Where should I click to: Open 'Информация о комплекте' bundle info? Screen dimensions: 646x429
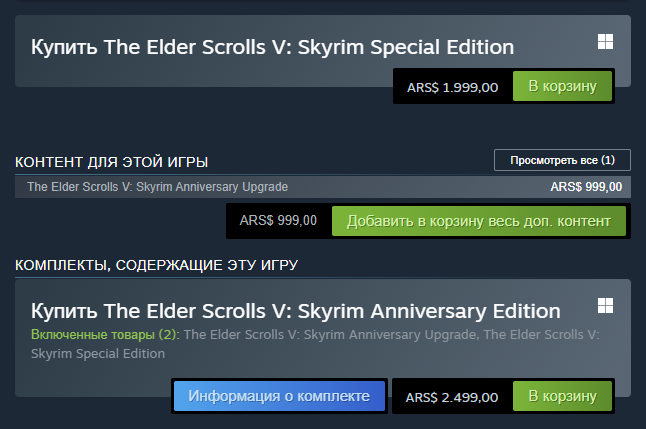279,396
